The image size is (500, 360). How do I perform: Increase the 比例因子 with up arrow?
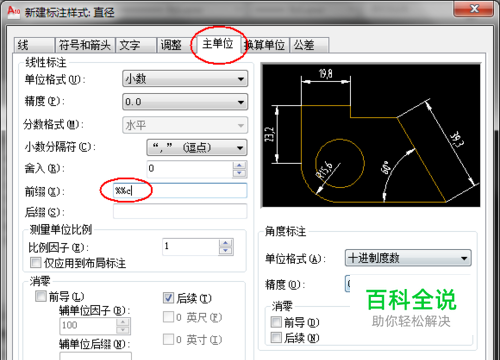(226, 243)
